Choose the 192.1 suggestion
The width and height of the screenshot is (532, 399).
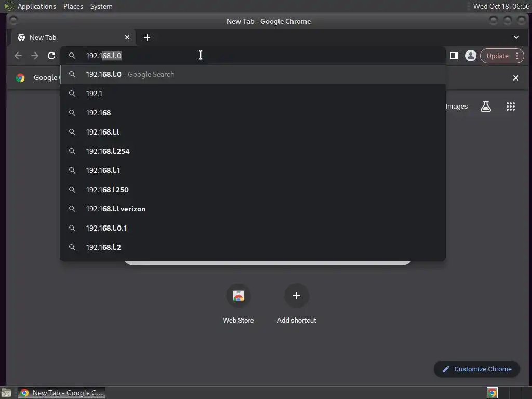coord(252,94)
